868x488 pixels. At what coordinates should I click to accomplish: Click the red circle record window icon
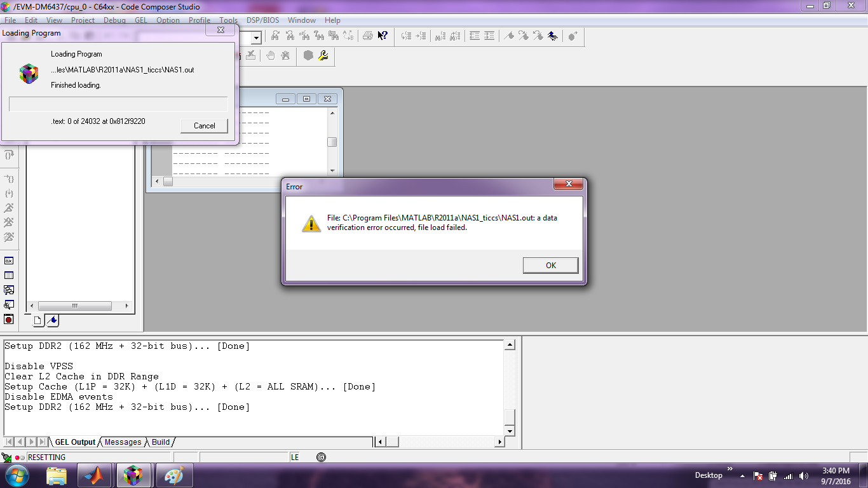(x=9, y=319)
